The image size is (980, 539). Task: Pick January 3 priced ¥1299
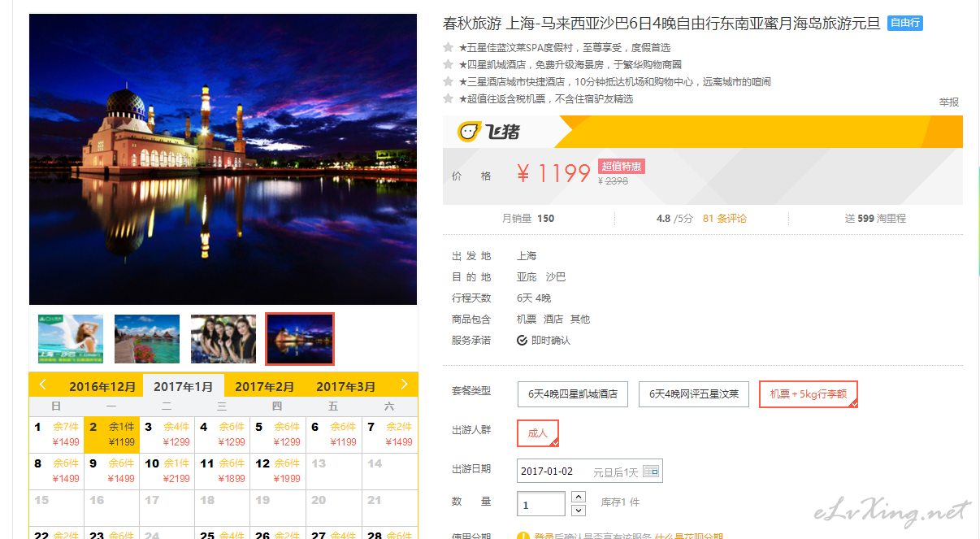[167, 434]
